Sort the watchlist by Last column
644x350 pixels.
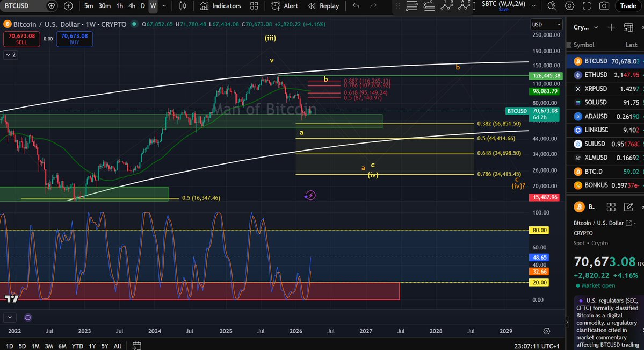[x=631, y=45]
